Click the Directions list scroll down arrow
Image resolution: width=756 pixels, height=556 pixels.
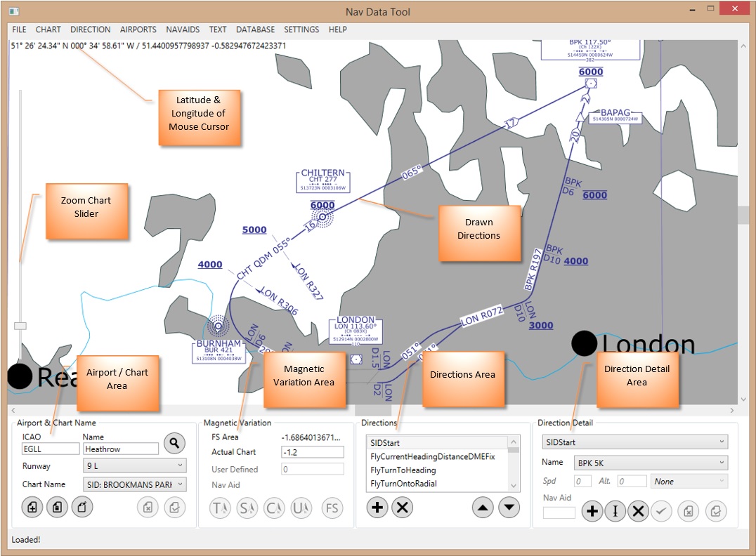pos(514,486)
